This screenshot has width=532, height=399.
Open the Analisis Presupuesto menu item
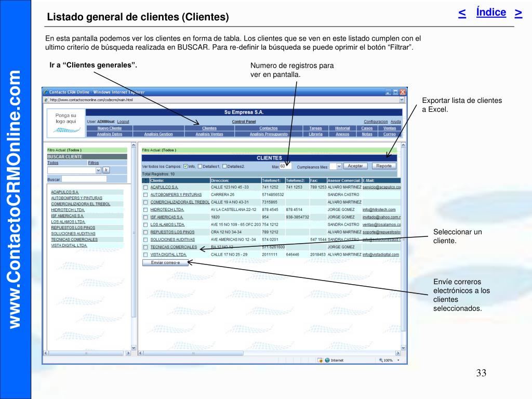coord(269,134)
